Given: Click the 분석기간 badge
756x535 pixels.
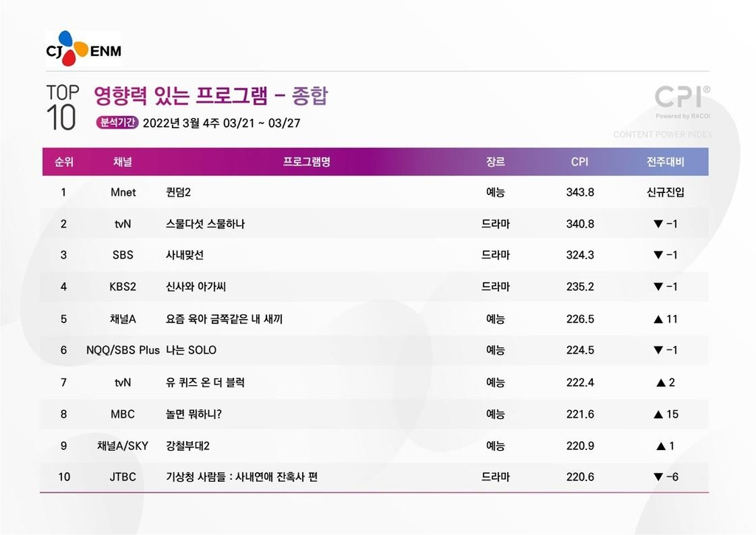Looking at the screenshot, I should coord(116,123).
